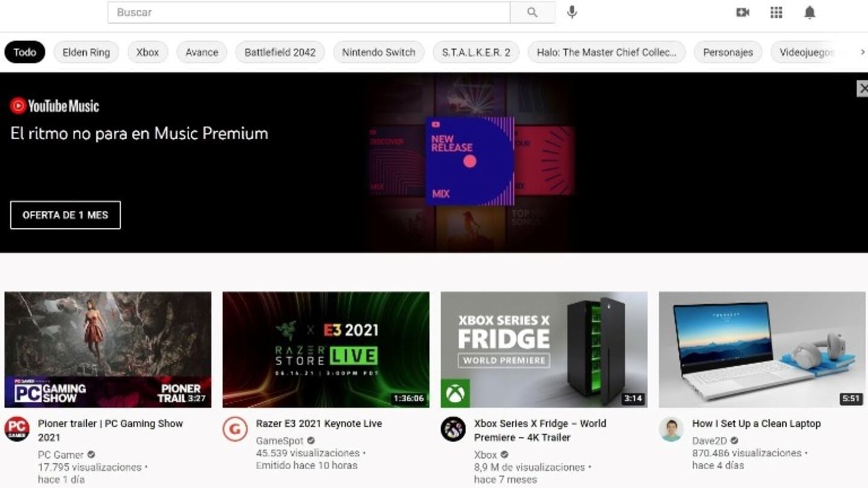Click the YouTube Music logo

(x=55, y=106)
